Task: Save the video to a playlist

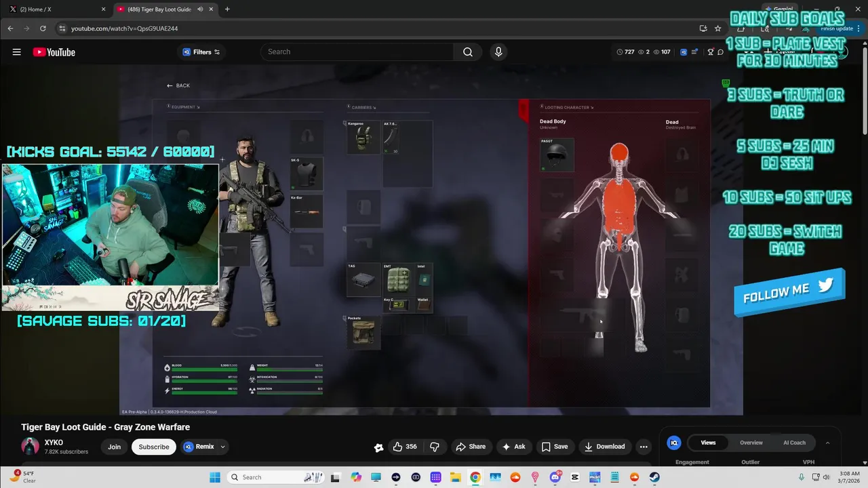Action: [x=555, y=447]
